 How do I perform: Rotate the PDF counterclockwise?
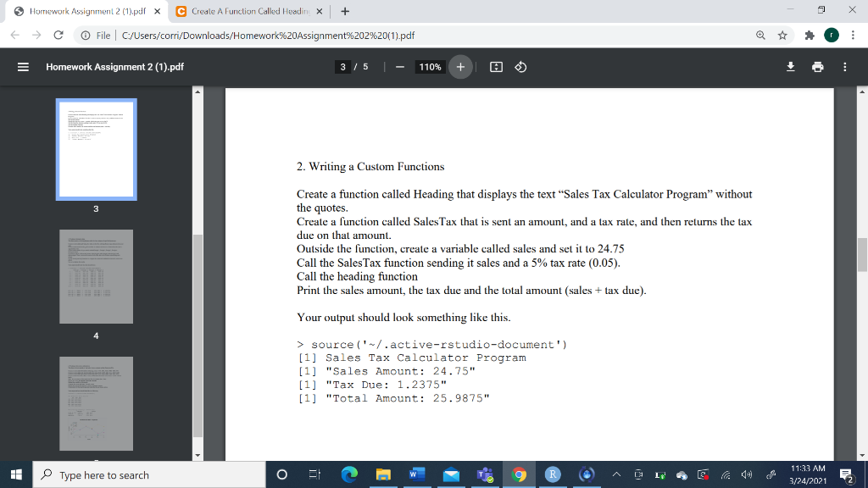coord(520,67)
